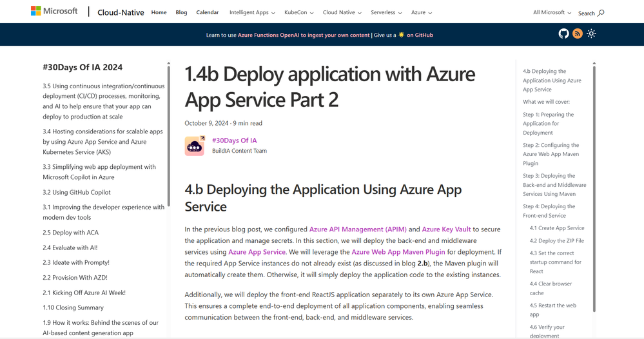644x339 pixels.
Task: Follow the Azure Web App Maven Plugin link
Action: 398,251
